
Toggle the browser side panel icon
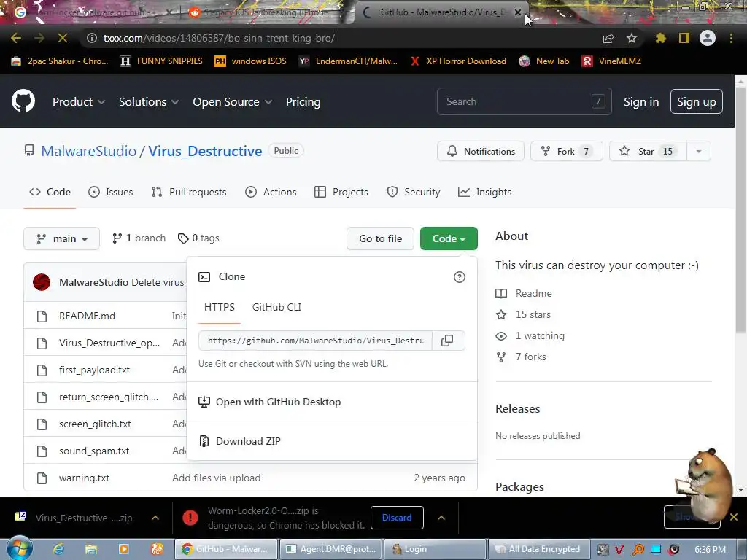(x=684, y=38)
